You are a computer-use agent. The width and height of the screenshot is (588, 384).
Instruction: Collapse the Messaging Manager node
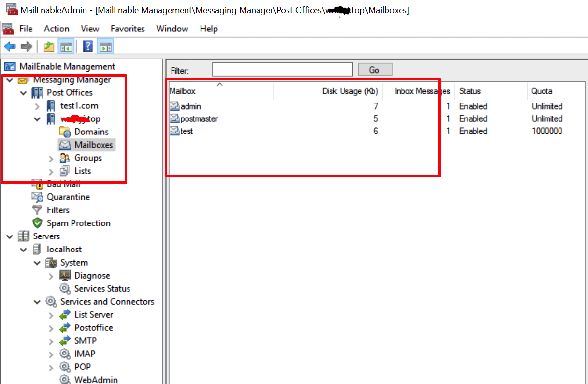(10, 80)
